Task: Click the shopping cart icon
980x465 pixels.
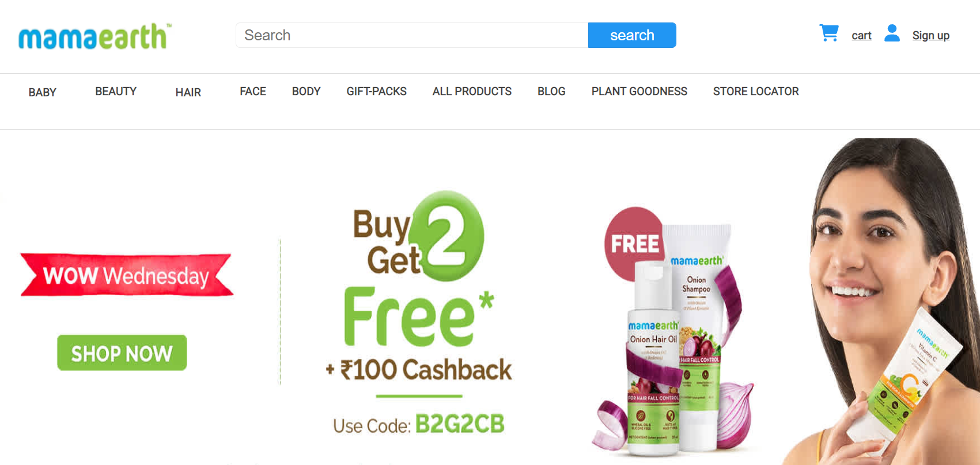Action: [x=828, y=33]
